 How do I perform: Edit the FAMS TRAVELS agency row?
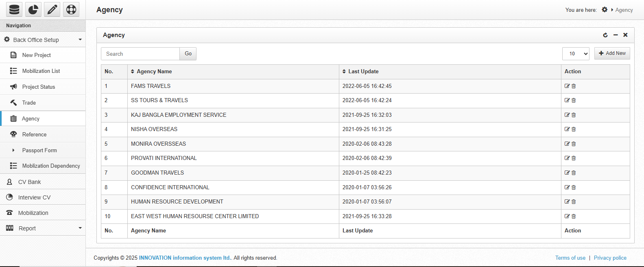pos(567,86)
